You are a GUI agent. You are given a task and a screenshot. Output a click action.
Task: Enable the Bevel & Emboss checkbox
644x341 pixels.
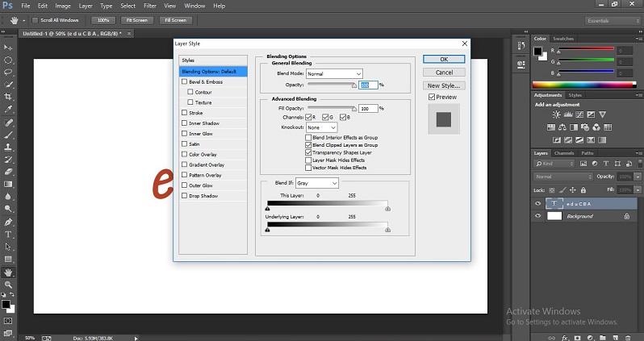(185, 81)
